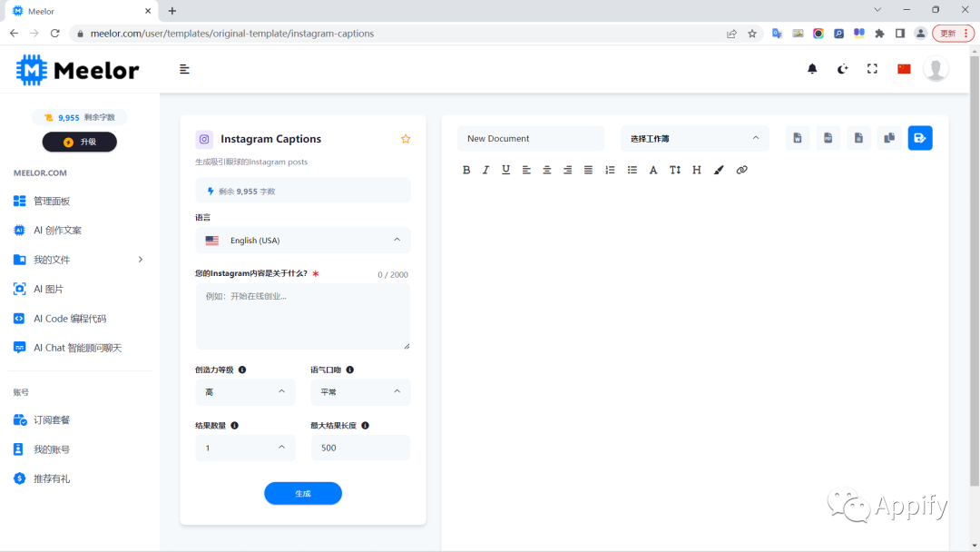Expand 我的文件 submenu in sidebar

(x=141, y=260)
